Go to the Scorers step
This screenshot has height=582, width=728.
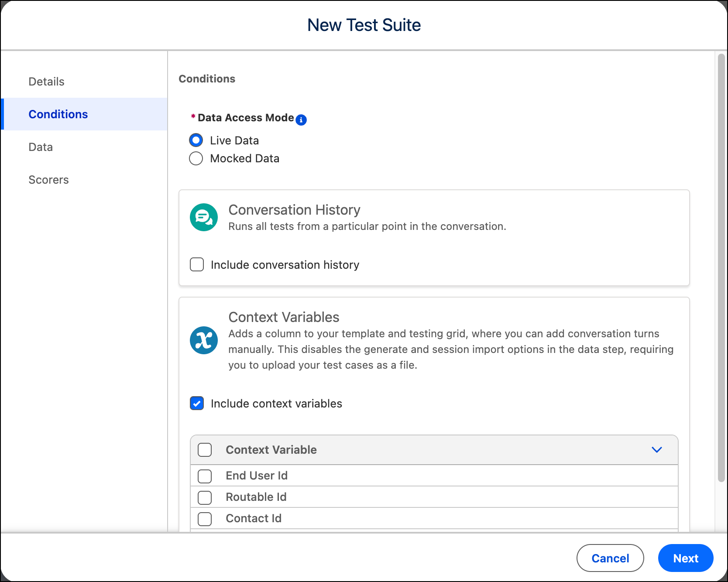pyautogui.click(x=84, y=180)
